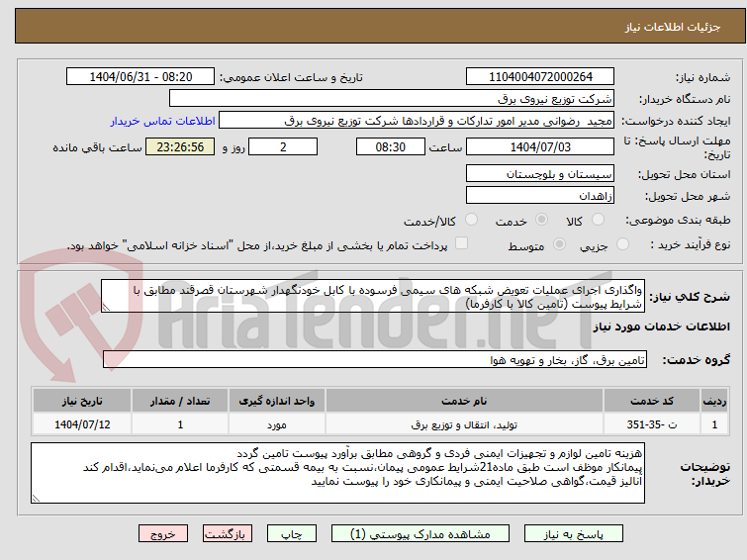Select the خدمت radio button
This screenshot has height=560, width=747.
point(541,220)
